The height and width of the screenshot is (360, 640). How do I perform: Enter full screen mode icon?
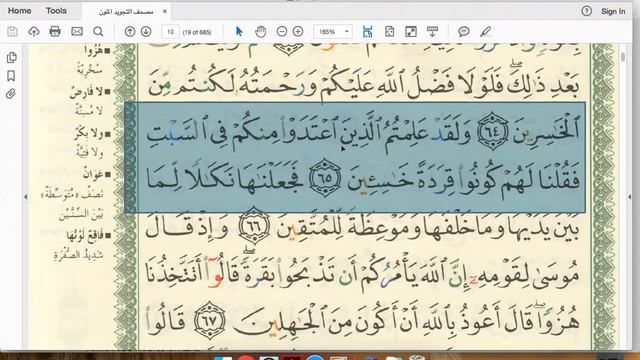tap(411, 31)
